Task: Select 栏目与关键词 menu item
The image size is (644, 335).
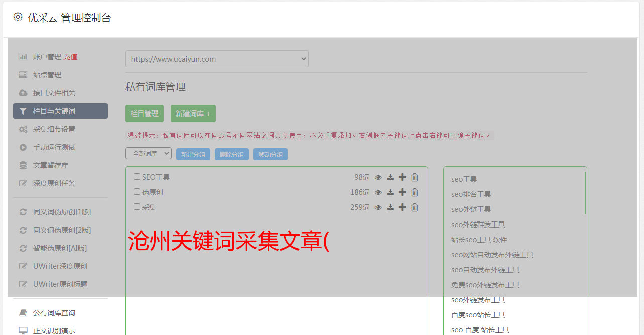Action: (60, 111)
